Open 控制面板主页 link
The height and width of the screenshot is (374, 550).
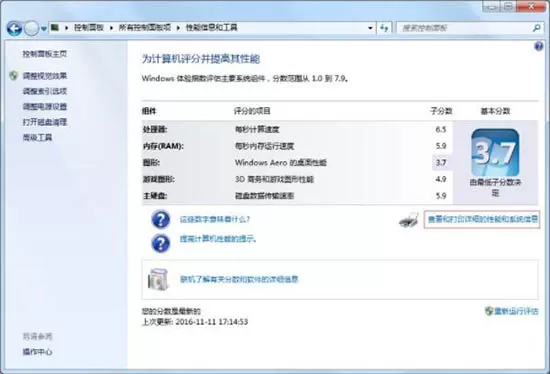(45, 54)
